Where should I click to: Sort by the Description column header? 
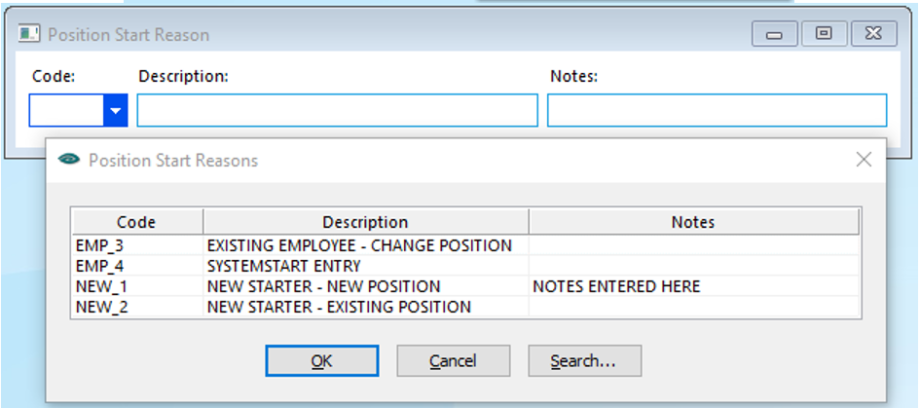(x=365, y=222)
